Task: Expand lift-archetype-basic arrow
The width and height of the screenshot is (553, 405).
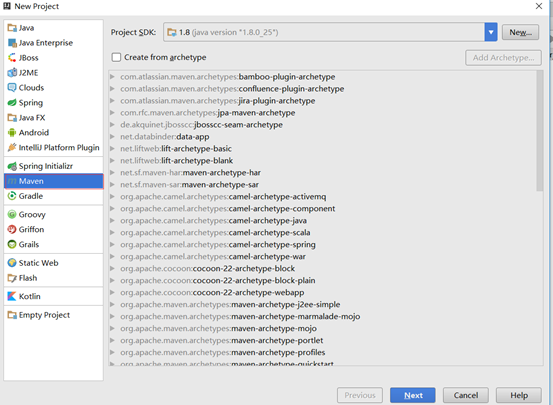Action: [x=112, y=149]
